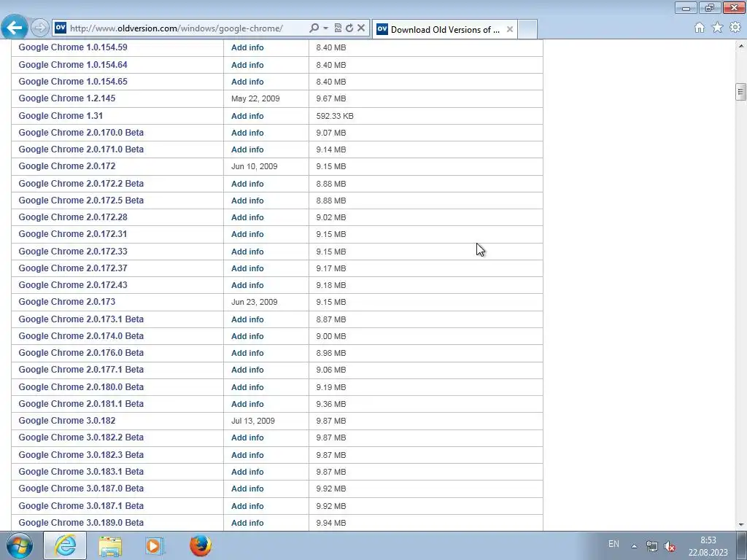Click Internet Explorer taskbar icon
This screenshot has width=747, height=560.
[65, 545]
